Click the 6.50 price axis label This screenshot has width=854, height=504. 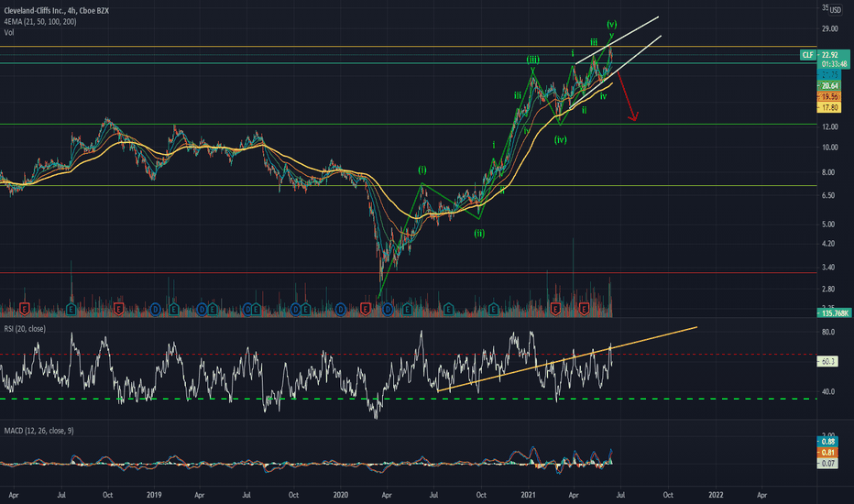pyautogui.click(x=827, y=195)
